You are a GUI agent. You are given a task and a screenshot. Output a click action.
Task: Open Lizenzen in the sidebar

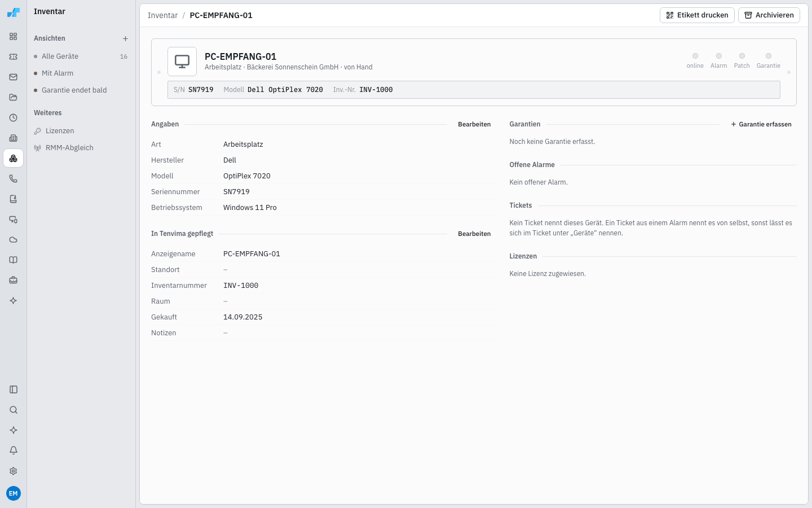click(x=81, y=131)
